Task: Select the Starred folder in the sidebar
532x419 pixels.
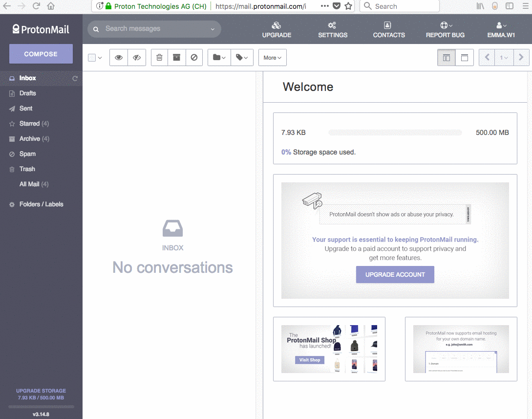Action: [x=29, y=123]
